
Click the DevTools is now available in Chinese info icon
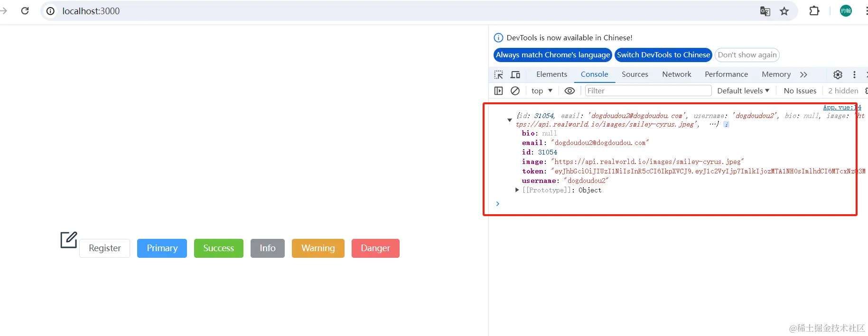click(x=498, y=38)
